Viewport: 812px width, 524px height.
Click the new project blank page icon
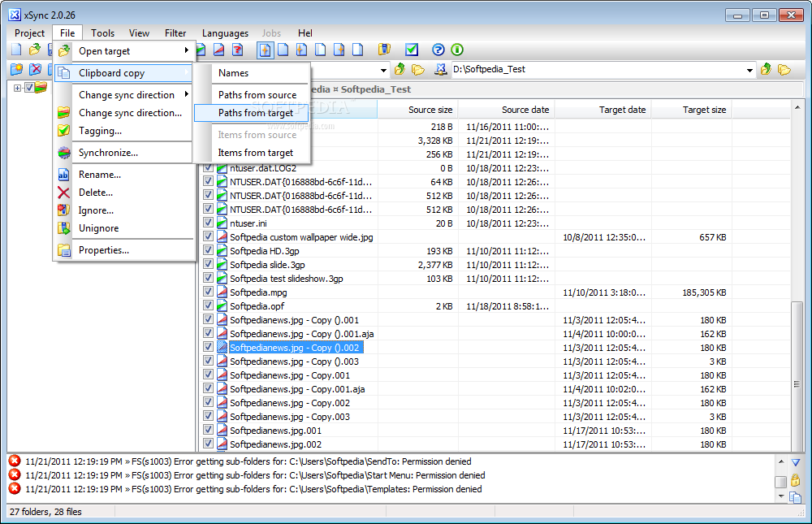coord(16,50)
